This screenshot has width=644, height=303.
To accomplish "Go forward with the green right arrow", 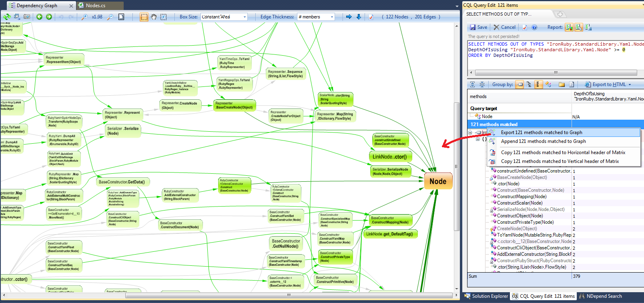I will click(x=49, y=17).
